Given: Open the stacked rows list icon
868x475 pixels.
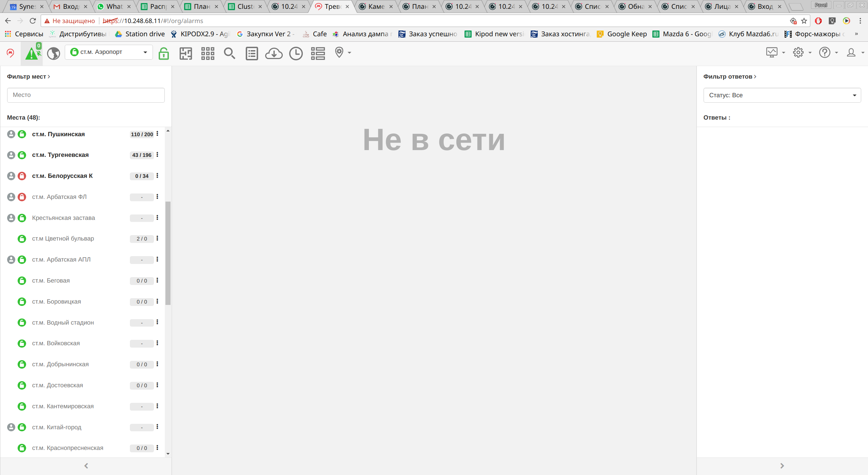Looking at the screenshot, I should [318, 53].
